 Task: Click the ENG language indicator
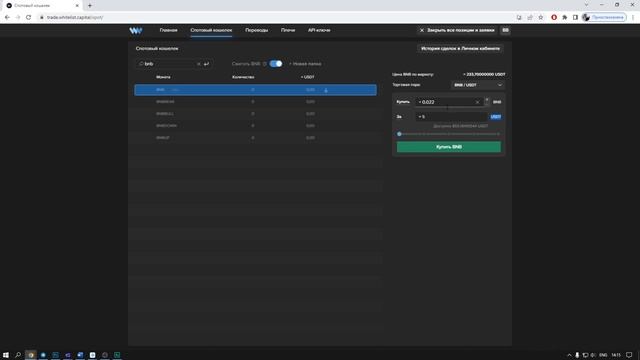[603, 355]
